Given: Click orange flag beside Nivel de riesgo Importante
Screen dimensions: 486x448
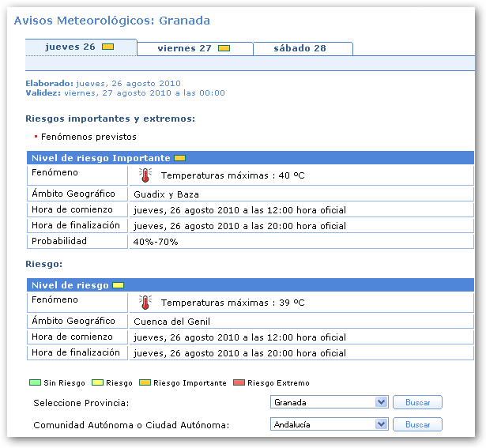Looking at the screenshot, I should click(179, 158).
